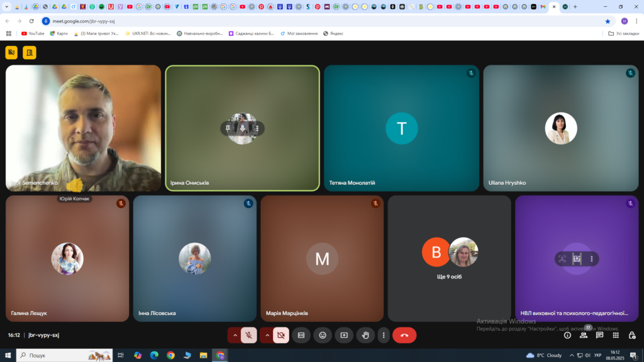Open File Explorer from the taskbar
The width and height of the screenshot is (644, 362).
pos(203,356)
